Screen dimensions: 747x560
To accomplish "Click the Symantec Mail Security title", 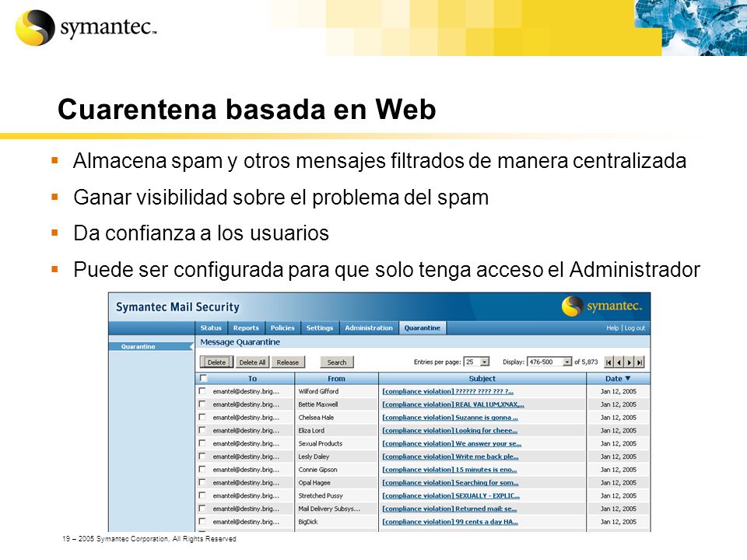I will (x=177, y=307).
